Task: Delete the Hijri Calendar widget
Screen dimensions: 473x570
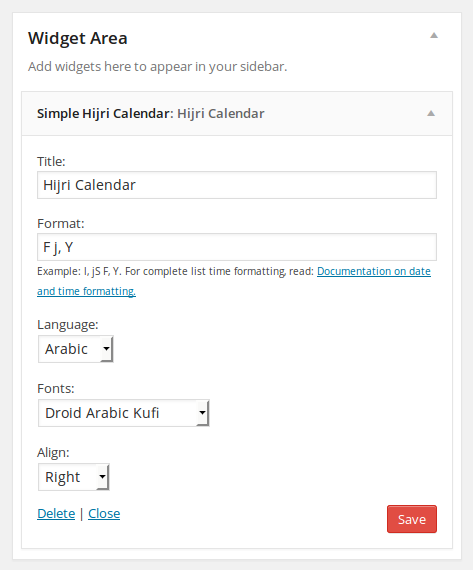Action: point(56,514)
